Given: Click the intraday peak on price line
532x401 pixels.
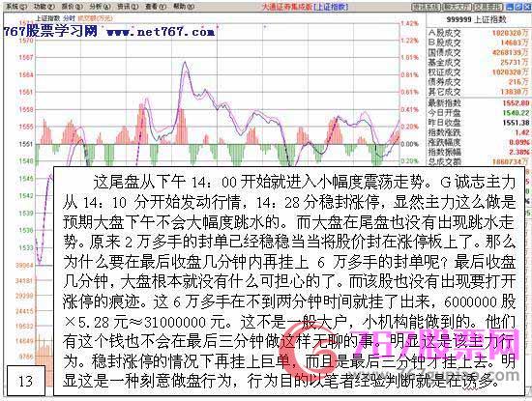Looking at the screenshot, I should (185, 62).
